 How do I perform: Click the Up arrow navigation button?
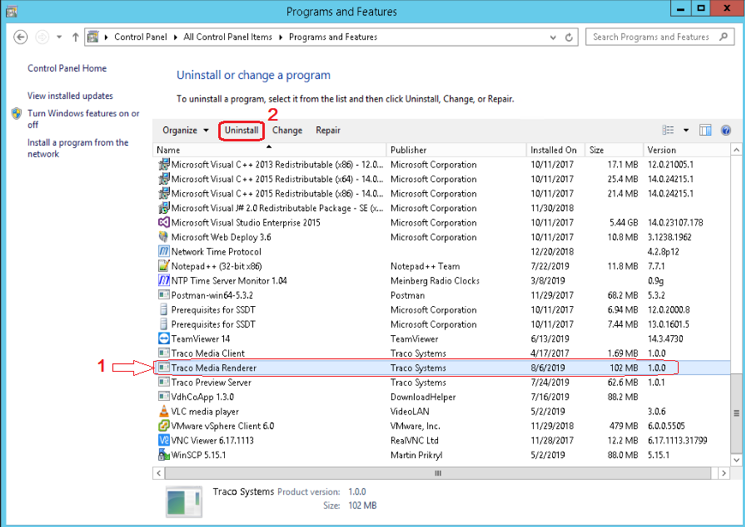click(x=77, y=37)
